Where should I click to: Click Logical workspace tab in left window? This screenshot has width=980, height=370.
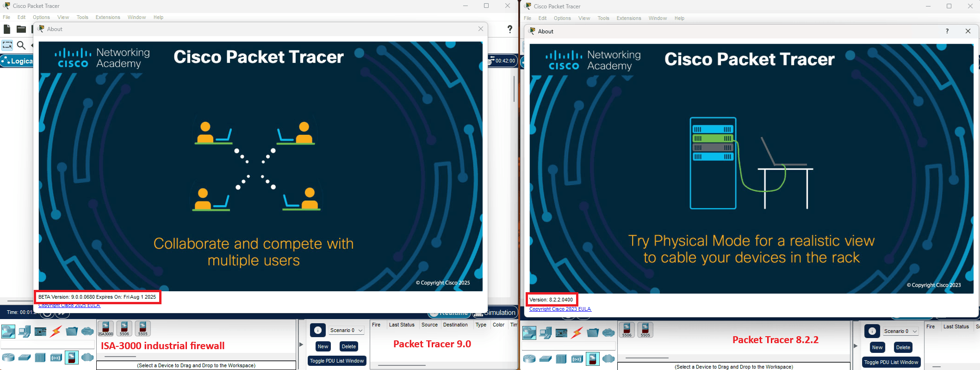17,61
